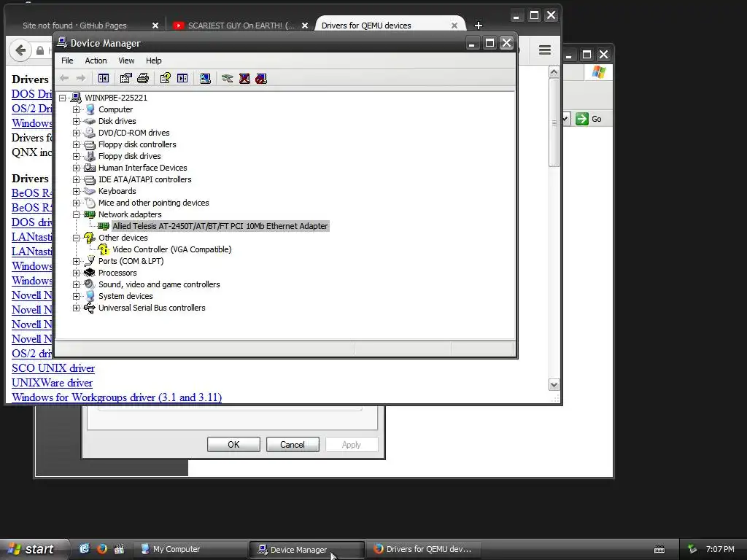This screenshot has width=747, height=560.
Task: Click the browser back arrow button
Action: pyautogui.click(x=20, y=50)
